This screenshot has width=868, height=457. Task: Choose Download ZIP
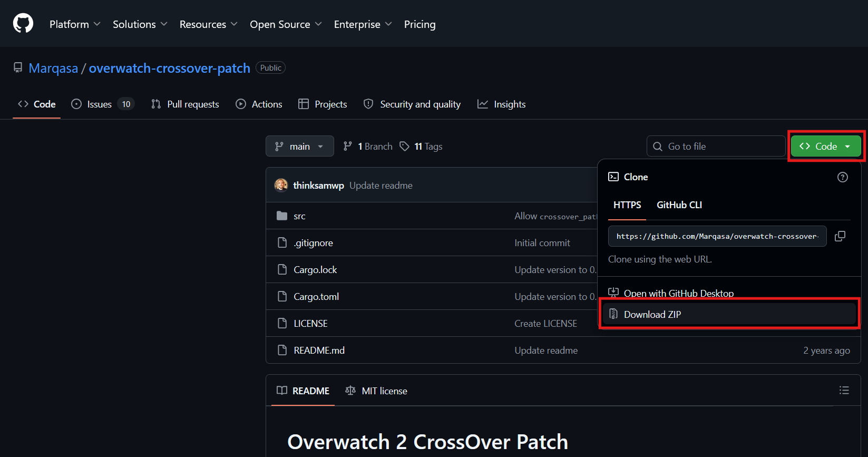tap(729, 314)
